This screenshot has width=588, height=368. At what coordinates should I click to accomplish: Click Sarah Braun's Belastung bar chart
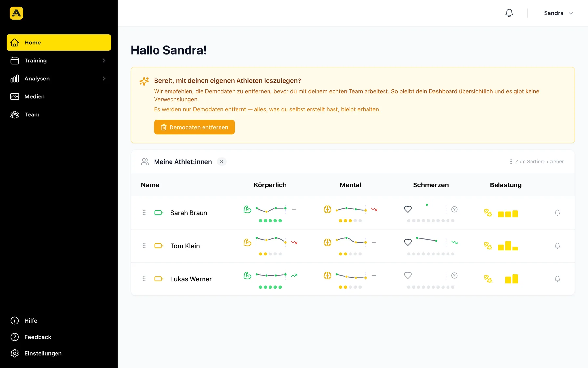point(508,214)
